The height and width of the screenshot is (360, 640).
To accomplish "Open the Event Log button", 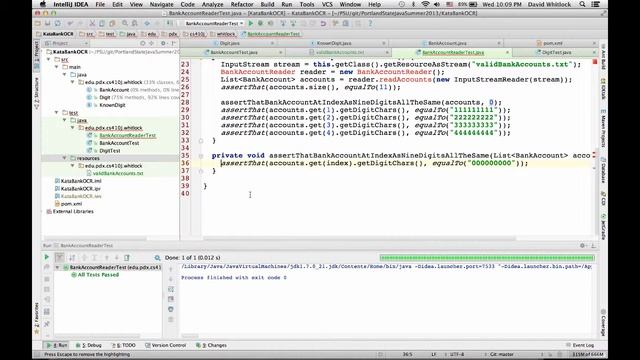I will [x=580, y=345].
